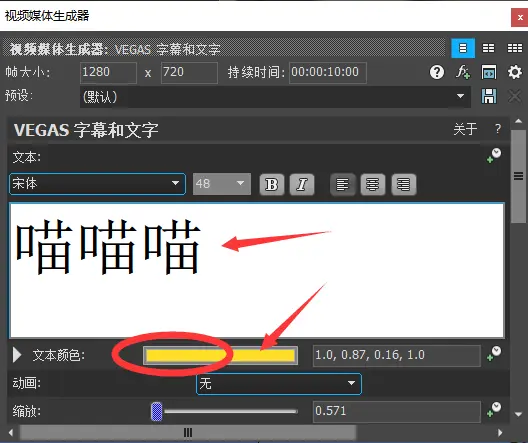
Task: Expand the 文本颜色 disclosure triangle
Action: pos(17,355)
